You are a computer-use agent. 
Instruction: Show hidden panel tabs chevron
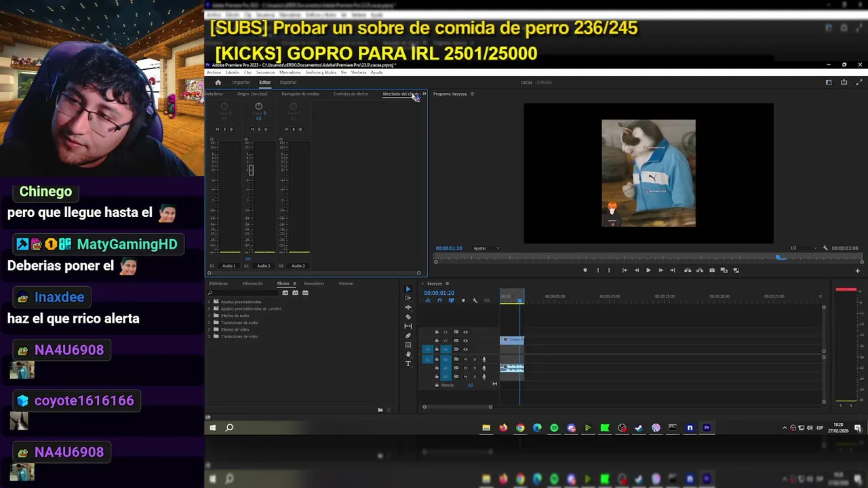click(424, 94)
